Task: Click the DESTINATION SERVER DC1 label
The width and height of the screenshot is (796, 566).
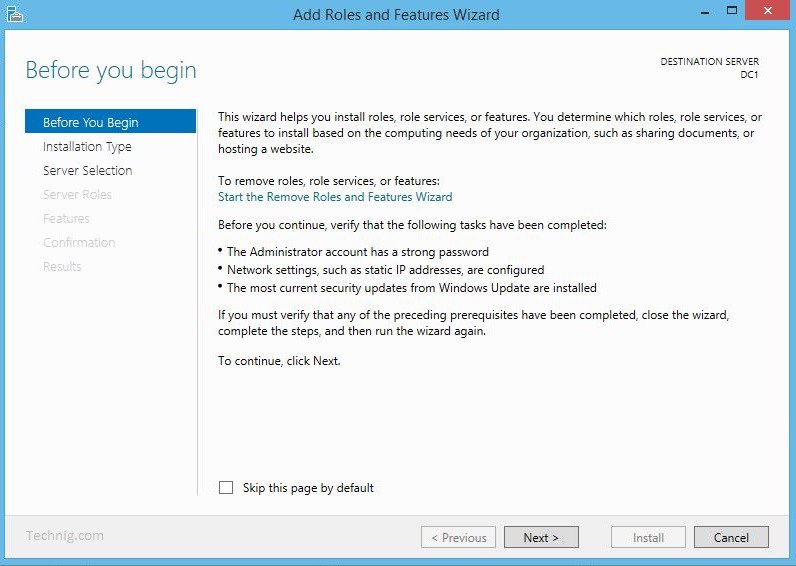Action: click(710, 68)
